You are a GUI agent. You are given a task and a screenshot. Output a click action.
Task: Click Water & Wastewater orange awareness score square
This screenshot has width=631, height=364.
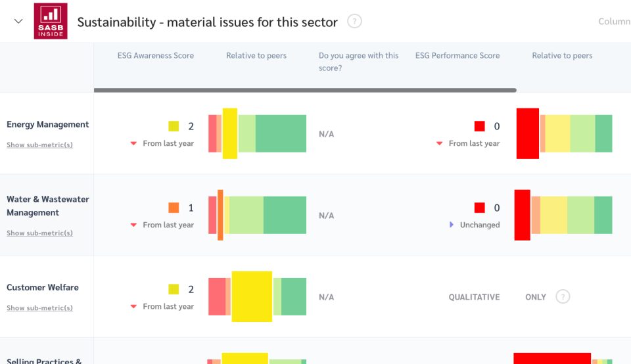pyautogui.click(x=174, y=208)
